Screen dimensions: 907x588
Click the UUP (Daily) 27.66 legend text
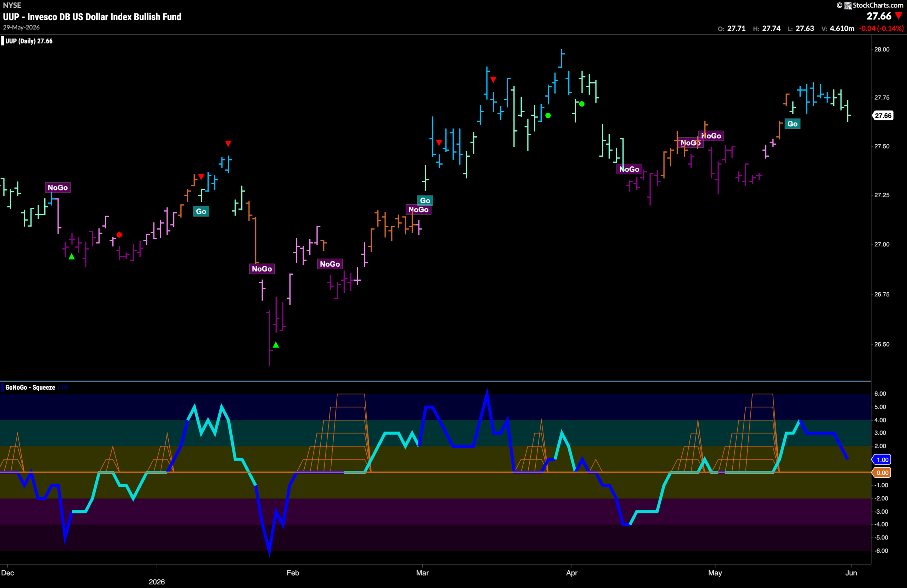click(x=29, y=41)
